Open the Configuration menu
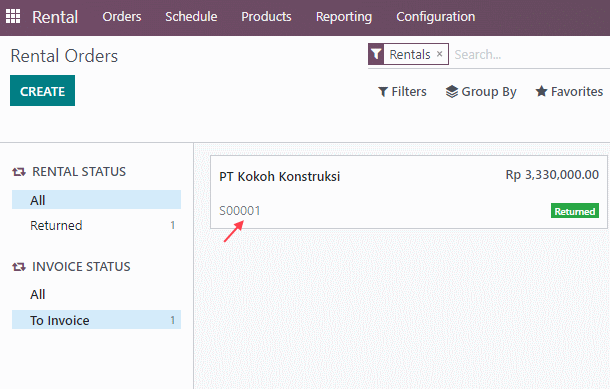This screenshot has width=610, height=389. point(436,17)
